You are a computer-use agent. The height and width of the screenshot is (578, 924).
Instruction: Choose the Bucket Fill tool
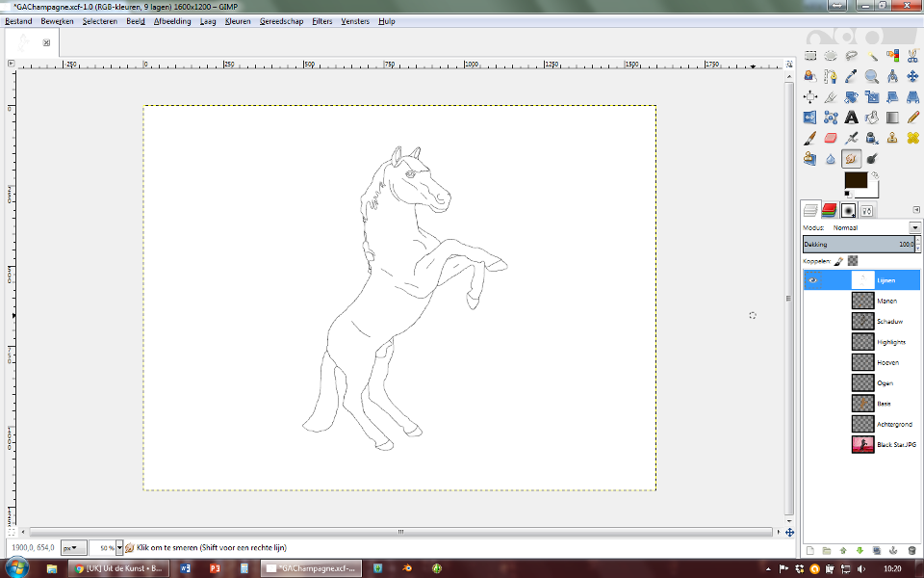tap(872, 118)
